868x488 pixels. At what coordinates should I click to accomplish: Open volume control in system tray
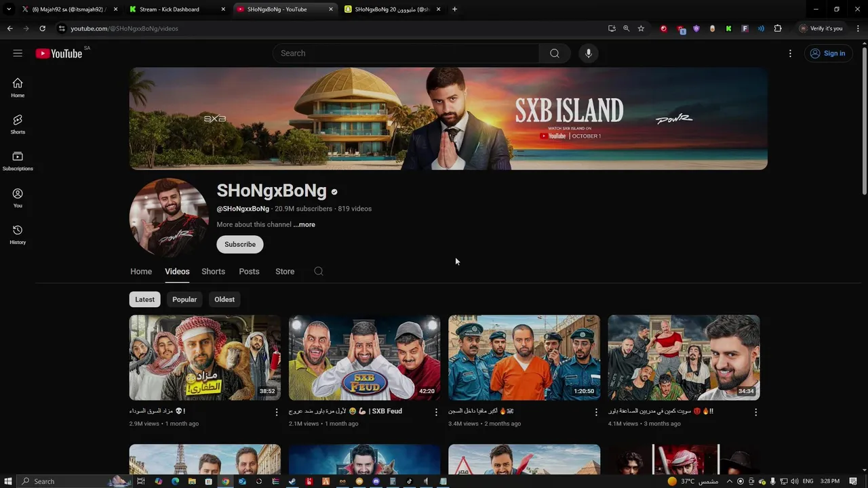pyautogui.click(x=794, y=481)
